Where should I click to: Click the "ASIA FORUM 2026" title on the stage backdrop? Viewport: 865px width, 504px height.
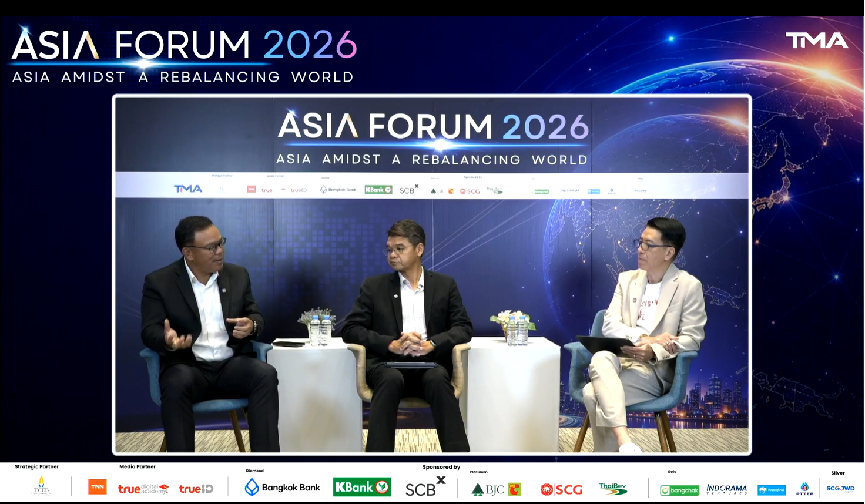[433, 126]
